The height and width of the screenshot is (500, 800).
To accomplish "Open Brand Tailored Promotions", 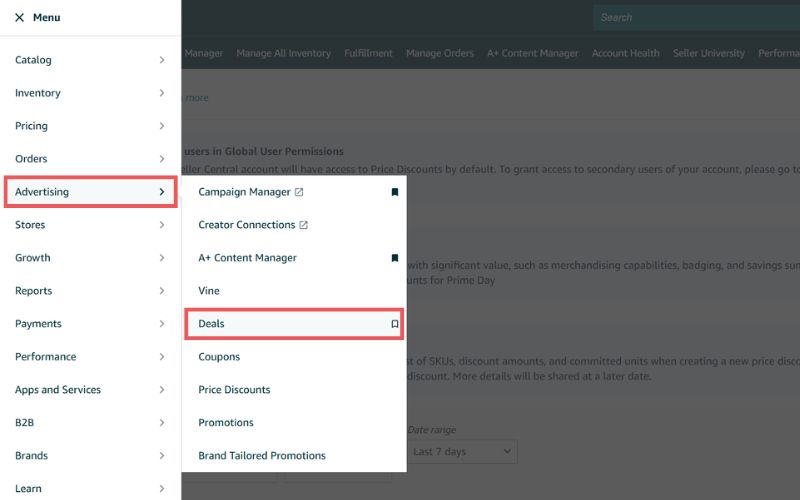I will (262, 456).
